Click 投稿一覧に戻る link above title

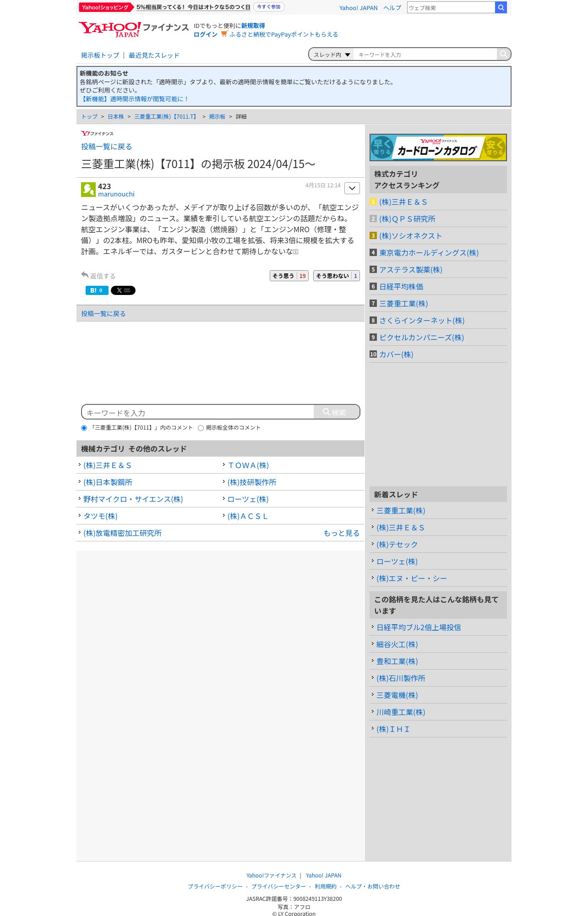pos(106,147)
